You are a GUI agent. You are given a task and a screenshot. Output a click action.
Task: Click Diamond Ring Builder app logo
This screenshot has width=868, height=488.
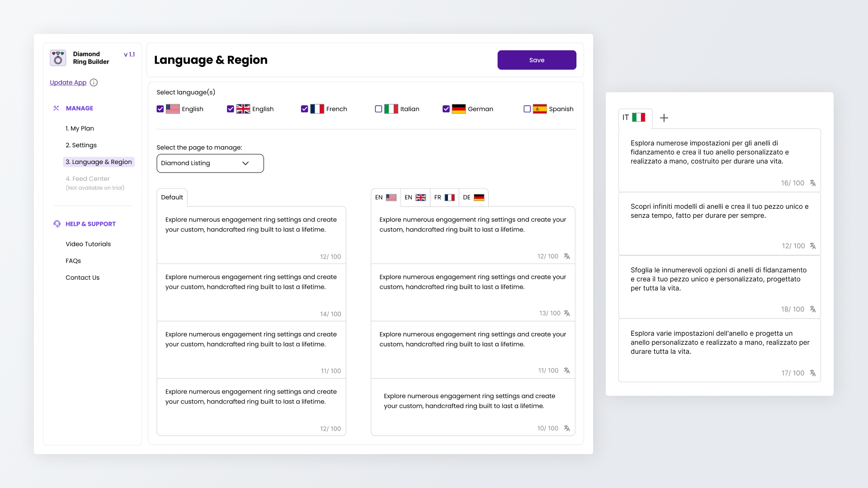[58, 58]
